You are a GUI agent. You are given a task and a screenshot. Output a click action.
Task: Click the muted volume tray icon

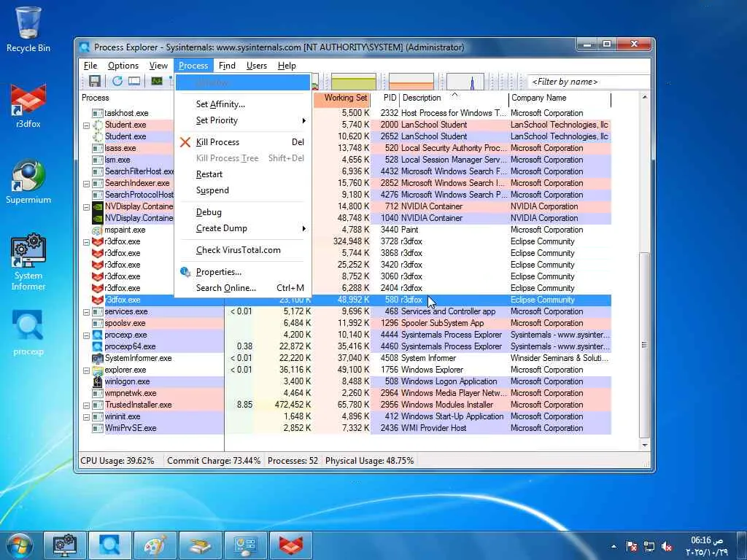(667, 547)
